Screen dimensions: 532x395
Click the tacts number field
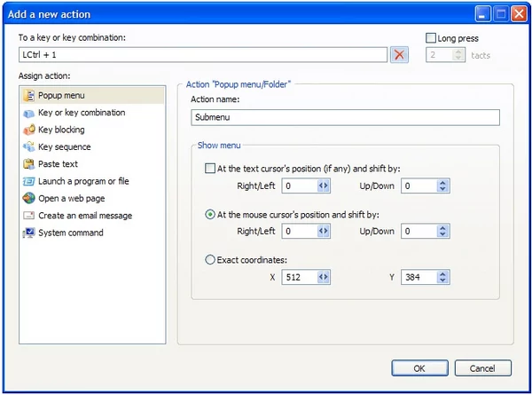click(440, 55)
